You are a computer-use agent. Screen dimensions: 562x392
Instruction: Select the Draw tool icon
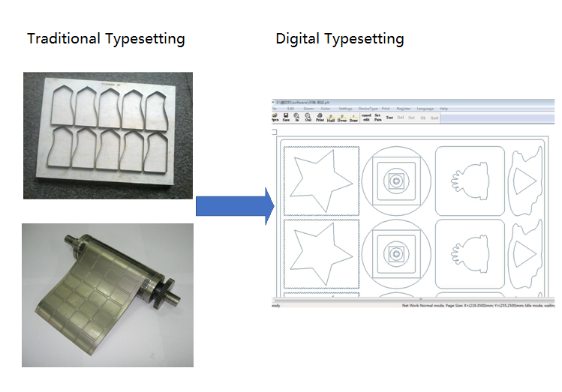[x=353, y=117]
